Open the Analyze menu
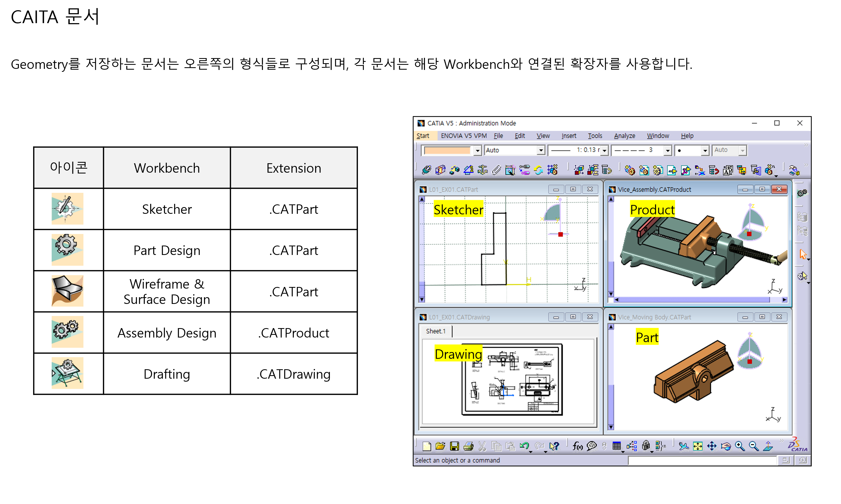 pyautogui.click(x=624, y=136)
